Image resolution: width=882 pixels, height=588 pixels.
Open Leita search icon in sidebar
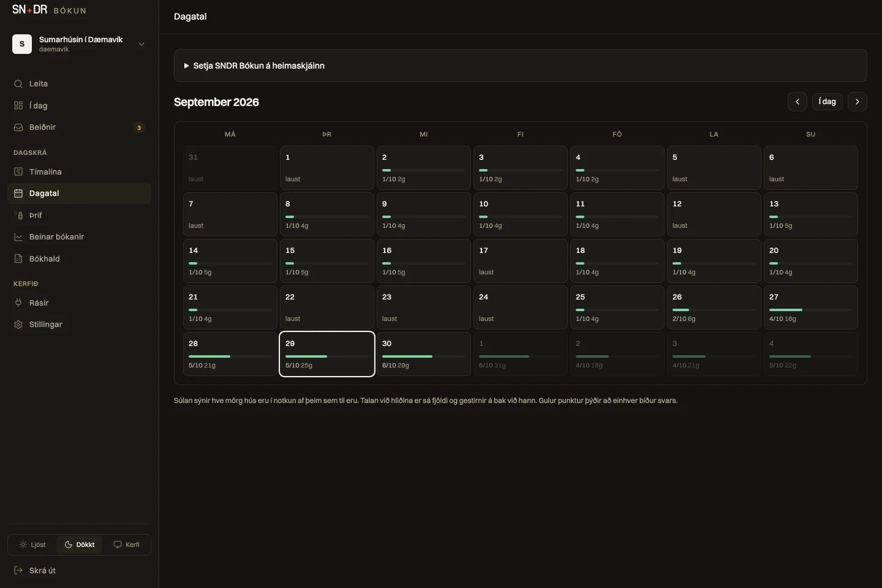coord(18,84)
